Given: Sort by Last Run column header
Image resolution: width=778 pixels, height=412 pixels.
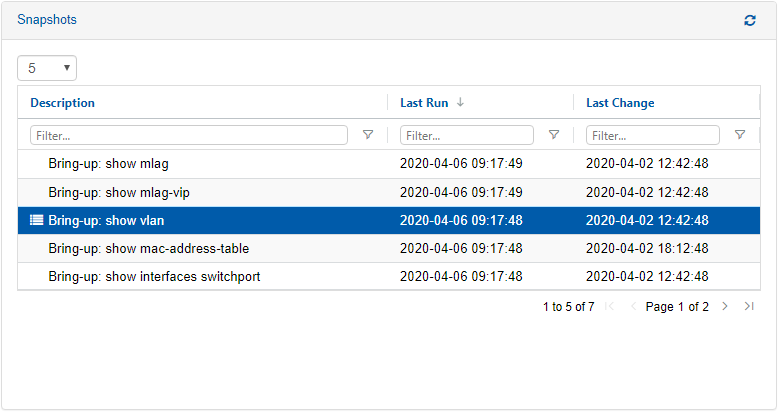Looking at the screenshot, I should coord(423,103).
